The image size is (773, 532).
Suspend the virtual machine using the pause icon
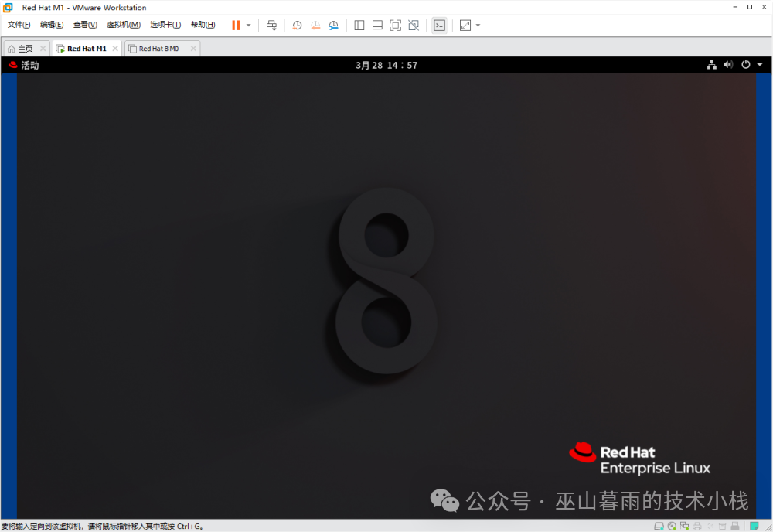[234, 24]
